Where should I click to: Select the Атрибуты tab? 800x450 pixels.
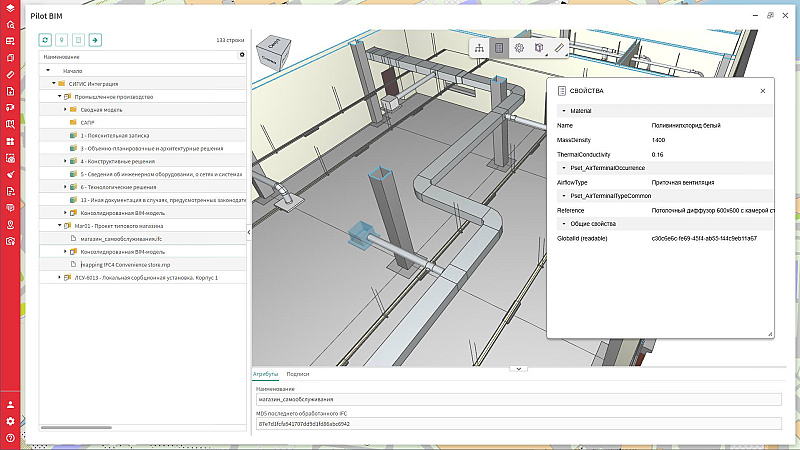click(264, 373)
